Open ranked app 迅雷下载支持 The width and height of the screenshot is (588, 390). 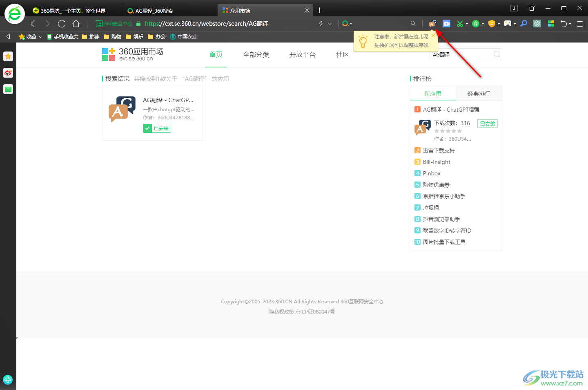[439, 150]
